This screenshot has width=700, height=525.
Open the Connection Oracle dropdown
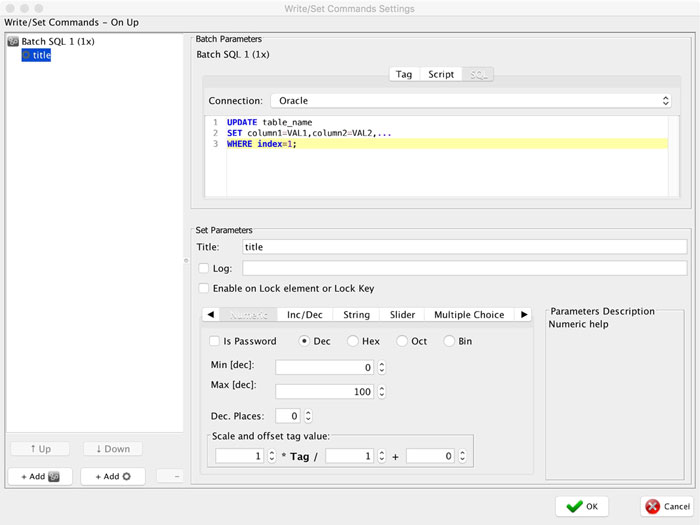(x=471, y=101)
